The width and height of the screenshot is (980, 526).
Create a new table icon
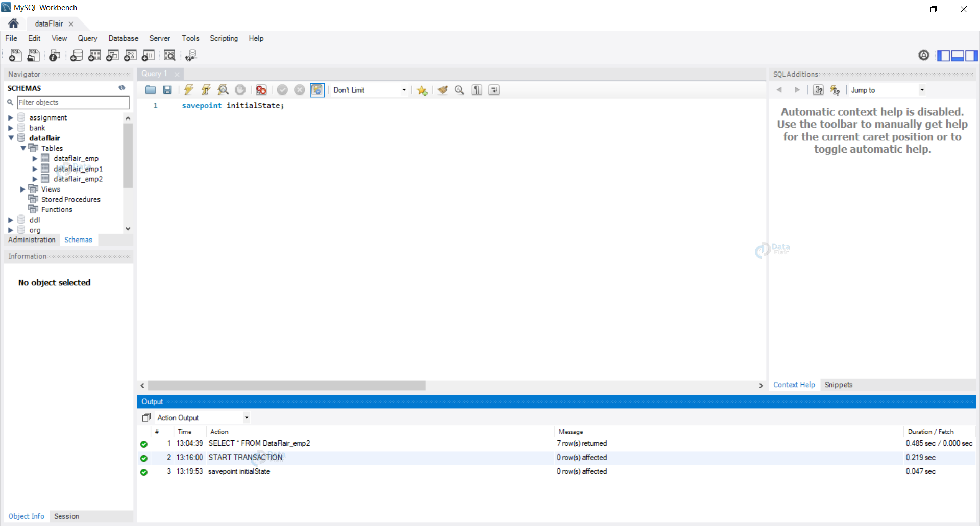[x=94, y=55]
